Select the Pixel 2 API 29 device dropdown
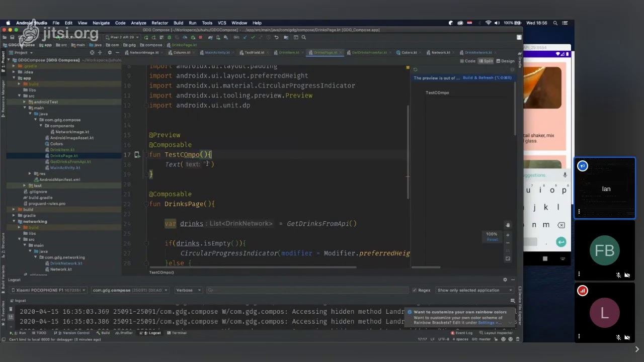The image size is (644, 362). (x=122, y=37)
